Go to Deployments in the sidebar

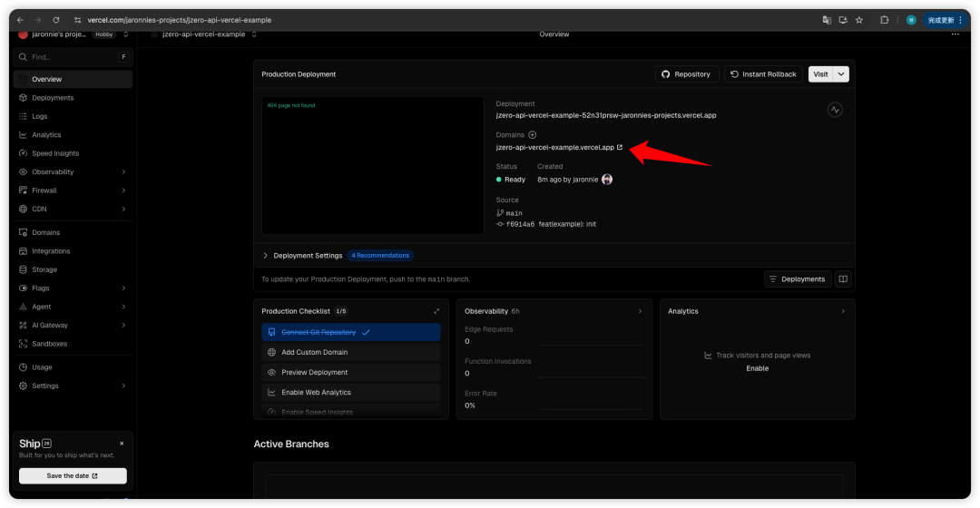pyautogui.click(x=53, y=98)
